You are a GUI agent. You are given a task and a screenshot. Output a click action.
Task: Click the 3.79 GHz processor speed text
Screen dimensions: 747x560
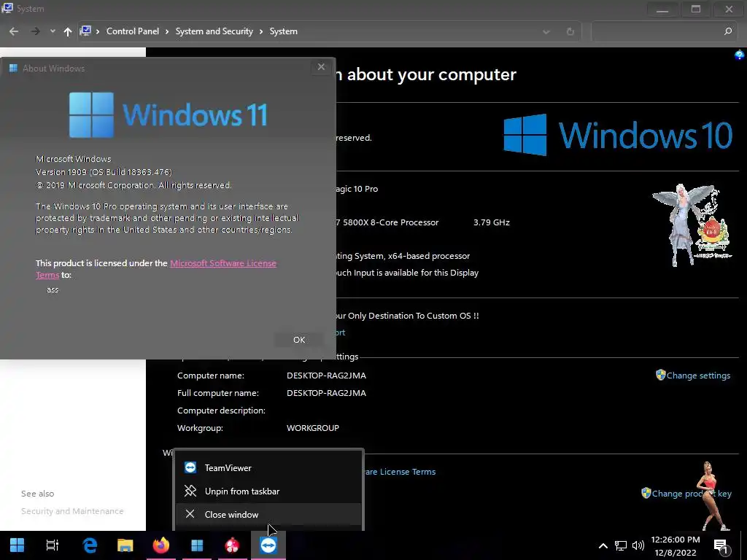tap(492, 222)
